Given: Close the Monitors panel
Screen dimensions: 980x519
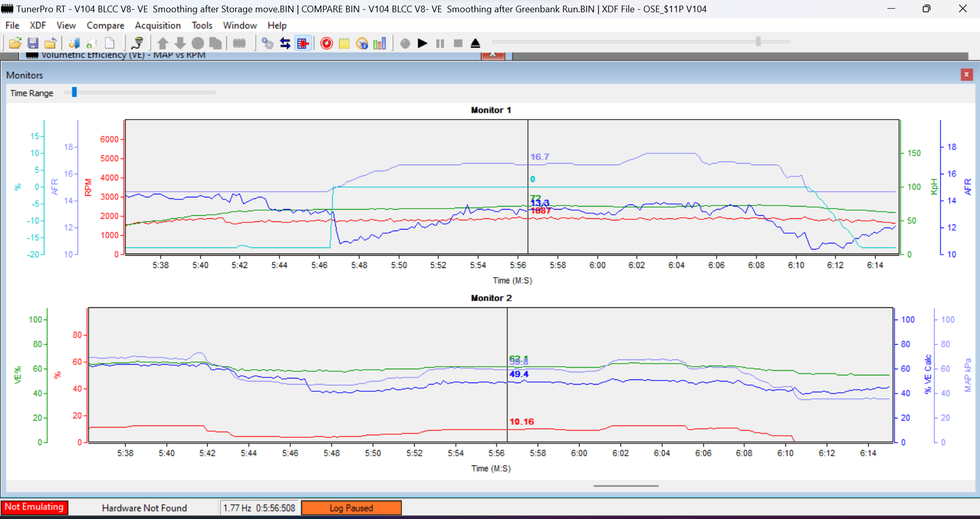Looking at the screenshot, I should pos(966,75).
